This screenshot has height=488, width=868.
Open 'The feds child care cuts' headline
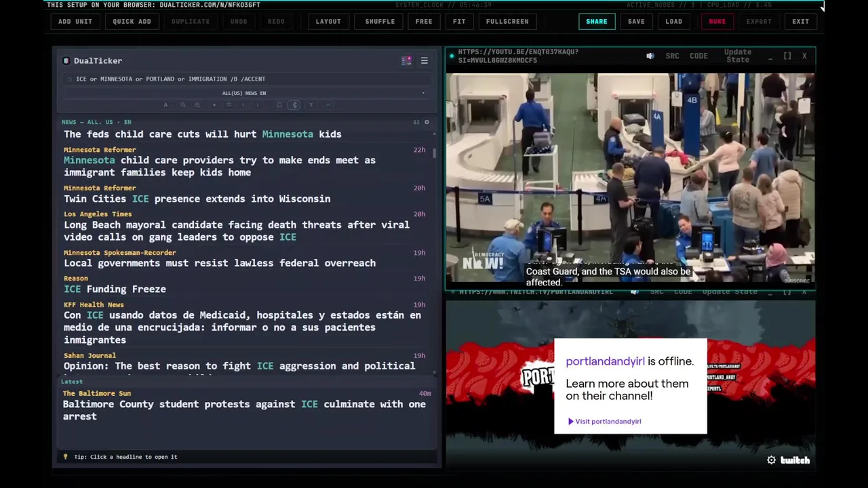click(202, 134)
